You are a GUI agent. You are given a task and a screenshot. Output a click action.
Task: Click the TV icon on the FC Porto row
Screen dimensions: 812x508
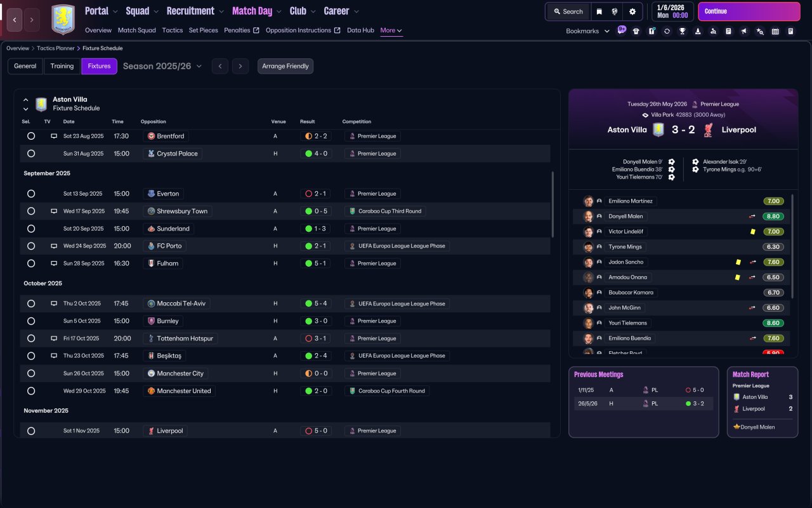tap(54, 246)
